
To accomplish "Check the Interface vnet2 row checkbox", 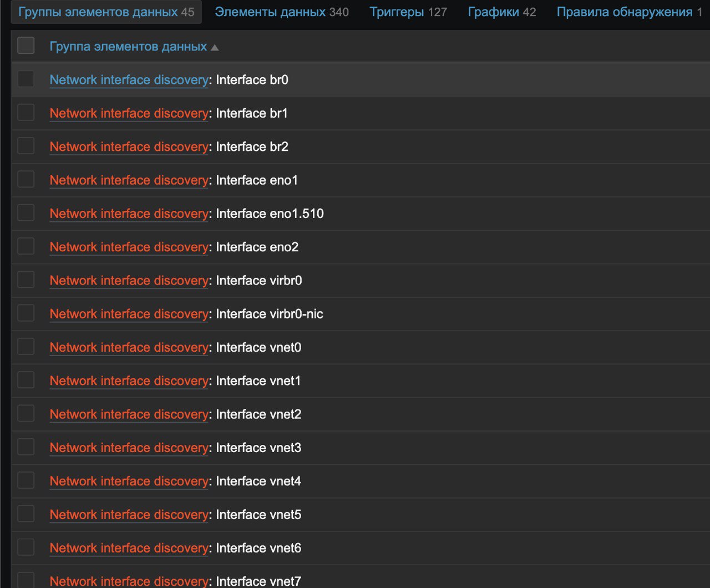I will click(26, 413).
